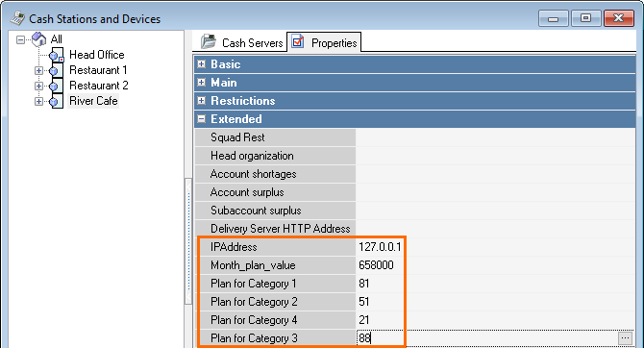Select the All root label

click(x=57, y=39)
